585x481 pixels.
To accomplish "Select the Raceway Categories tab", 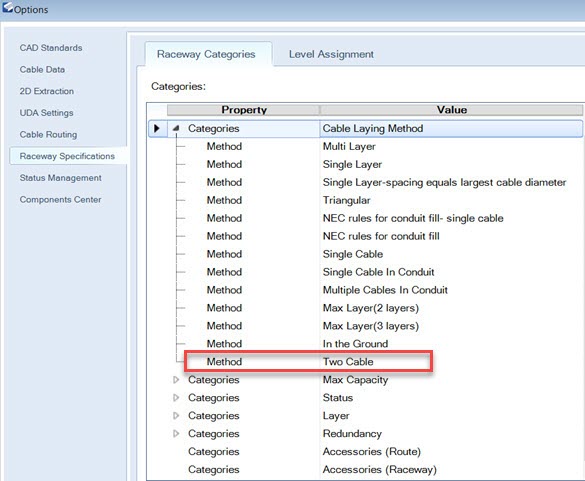I will coord(206,54).
